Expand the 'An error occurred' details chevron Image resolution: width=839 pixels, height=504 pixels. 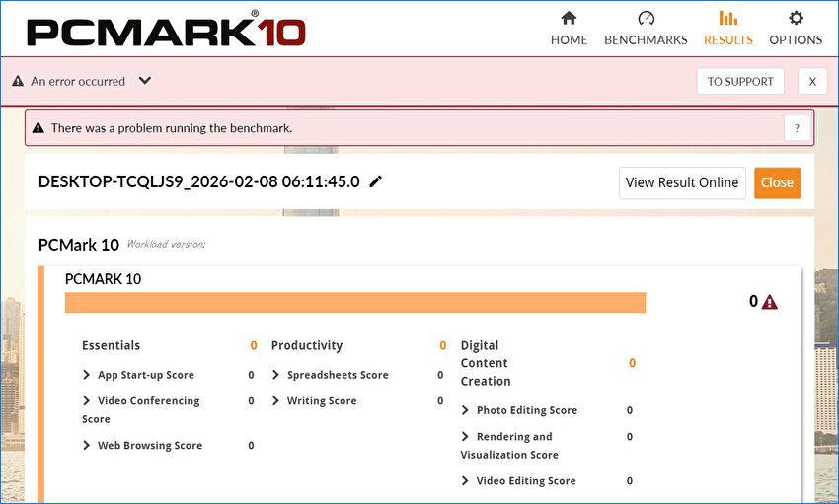pos(145,81)
